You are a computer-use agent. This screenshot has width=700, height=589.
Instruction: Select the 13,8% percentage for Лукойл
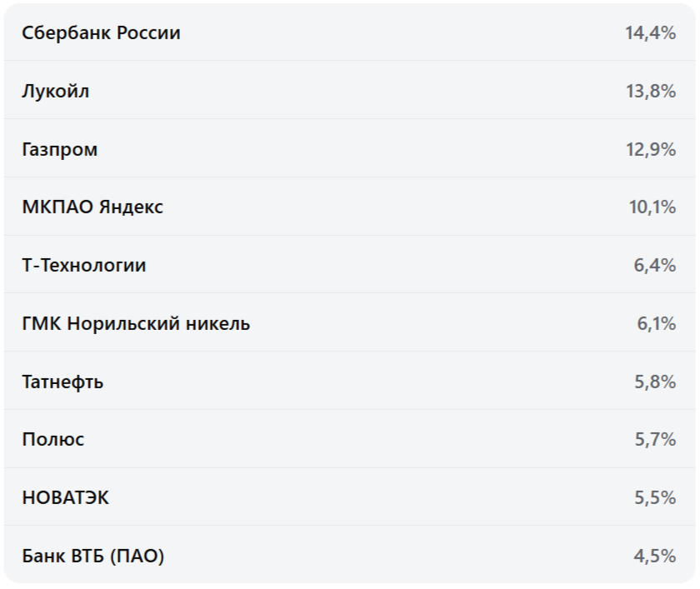point(650,92)
